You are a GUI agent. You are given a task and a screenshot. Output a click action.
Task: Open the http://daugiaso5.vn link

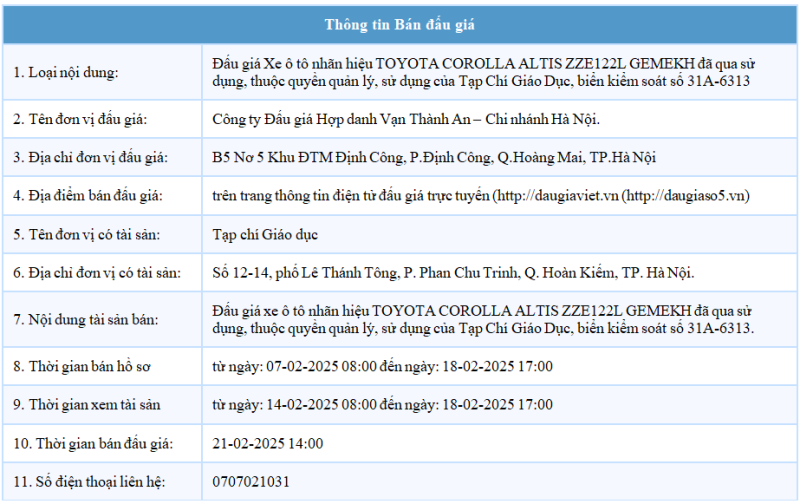(x=685, y=196)
